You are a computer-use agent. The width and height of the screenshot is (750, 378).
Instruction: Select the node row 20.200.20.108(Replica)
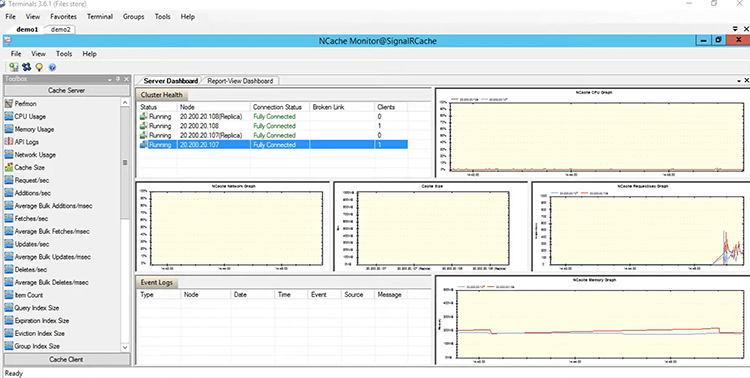point(273,116)
